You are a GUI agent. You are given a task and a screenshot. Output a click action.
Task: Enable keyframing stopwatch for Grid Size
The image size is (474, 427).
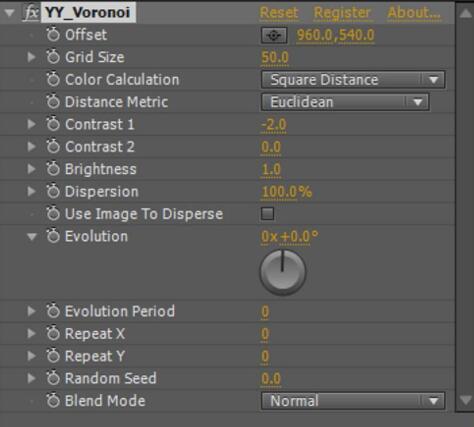53,57
